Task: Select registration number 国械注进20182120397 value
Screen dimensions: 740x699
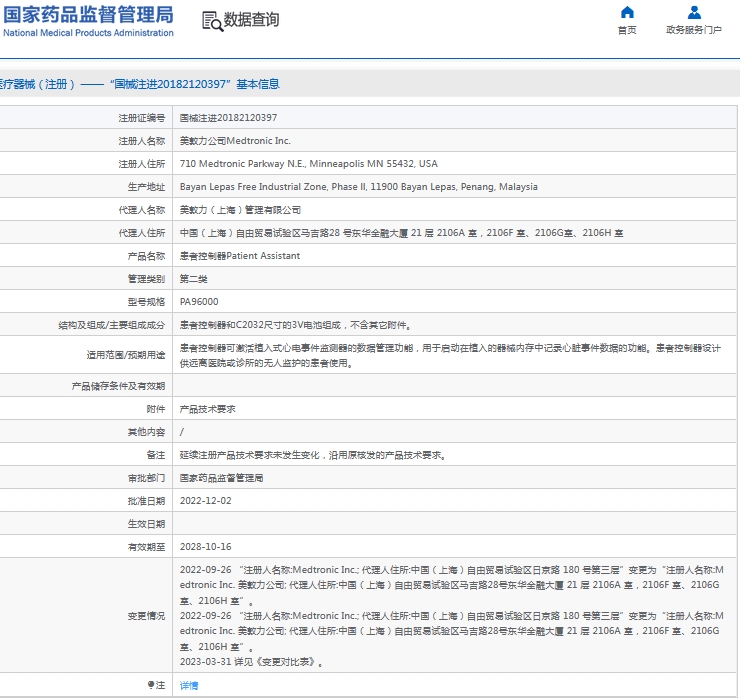Action: tap(228, 118)
